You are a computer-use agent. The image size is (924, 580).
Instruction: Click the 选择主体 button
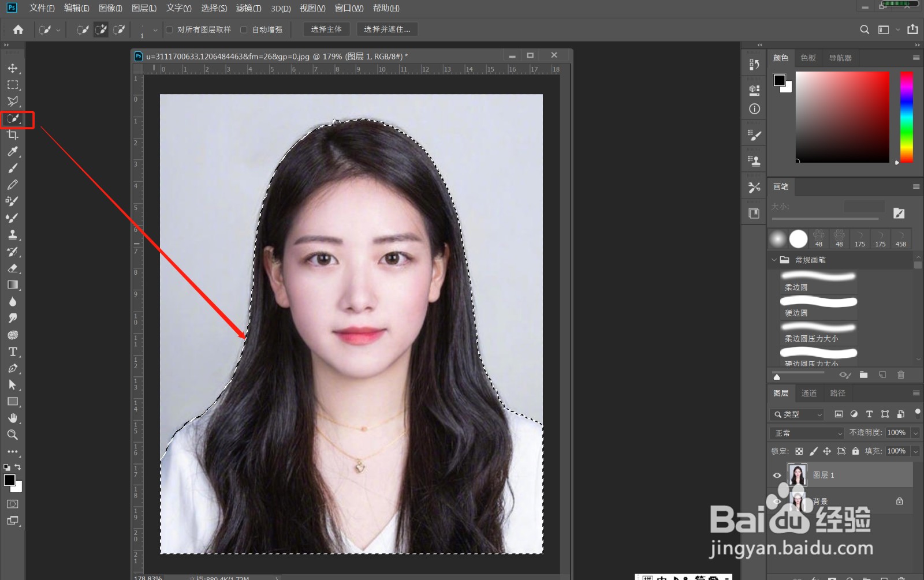[326, 29]
